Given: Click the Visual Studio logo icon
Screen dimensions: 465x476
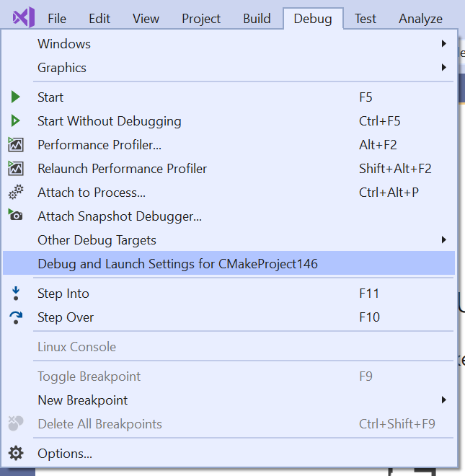Looking at the screenshot, I should (x=23, y=17).
